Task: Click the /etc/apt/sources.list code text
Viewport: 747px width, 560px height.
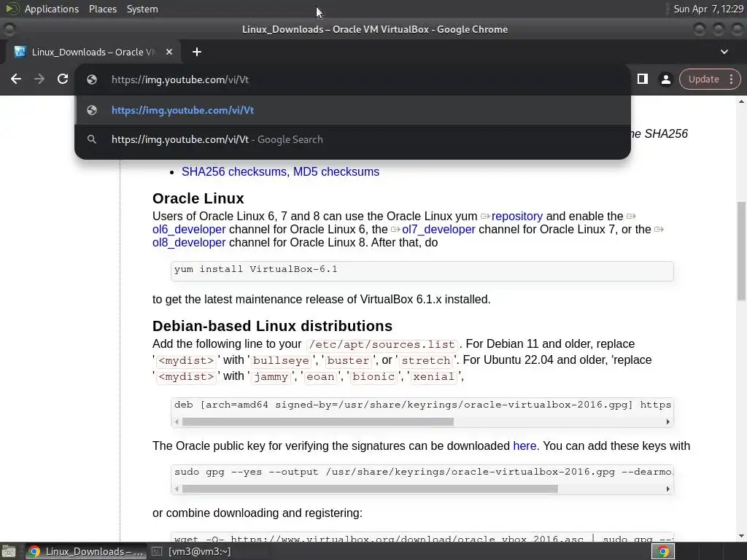Action: [x=381, y=344]
